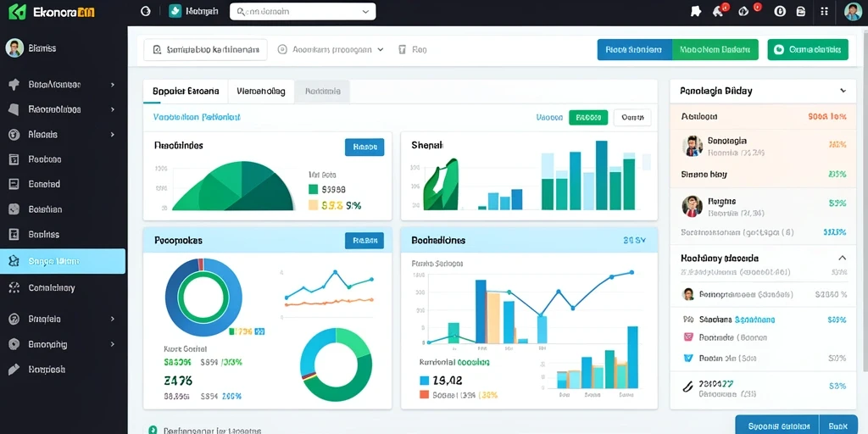Select the highlighted blue item in left sidebar
This screenshot has height=434, width=868.
tap(63, 261)
